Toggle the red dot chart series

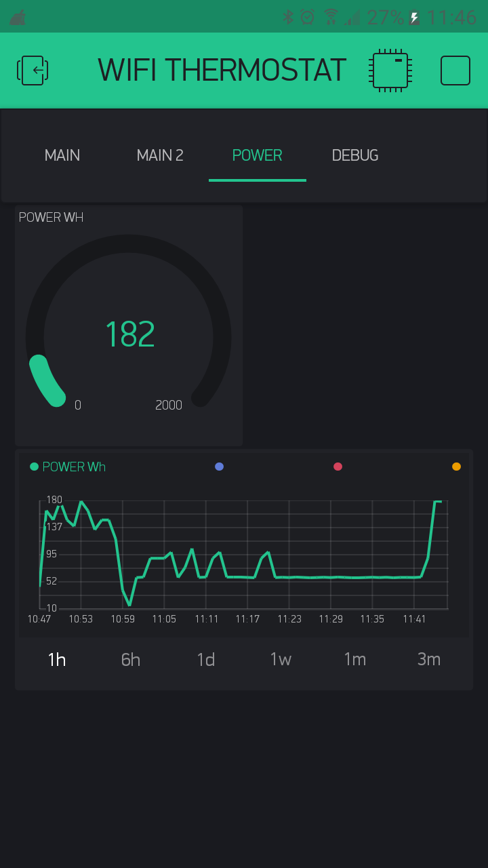pos(338,467)
